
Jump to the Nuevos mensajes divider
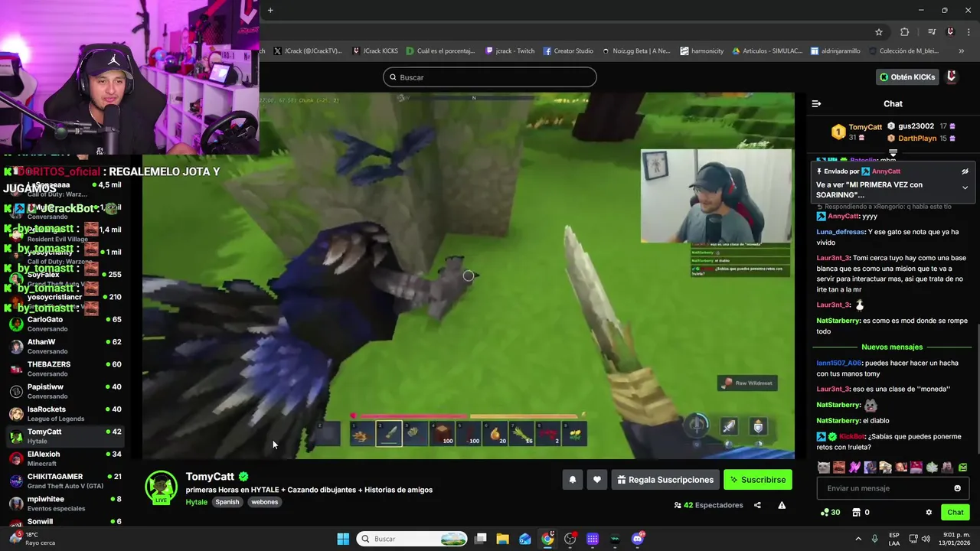[x=892, y=347]
